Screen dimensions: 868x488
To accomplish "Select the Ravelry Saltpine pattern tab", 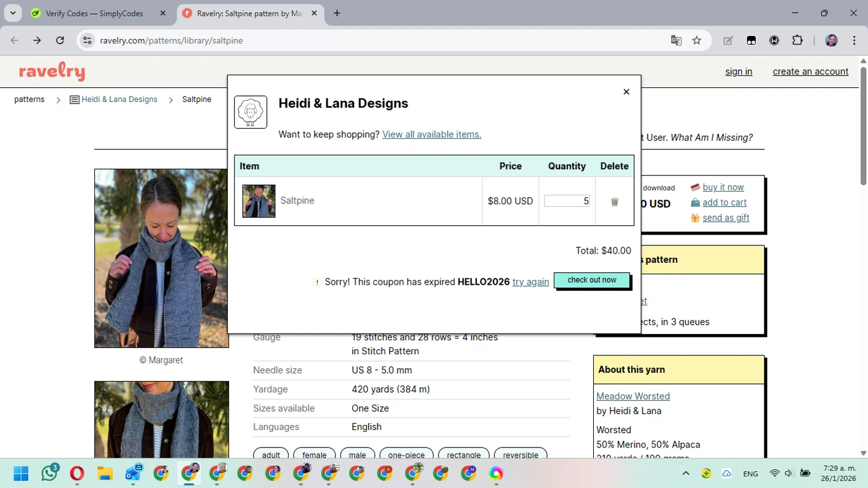I will coord(249,13).
